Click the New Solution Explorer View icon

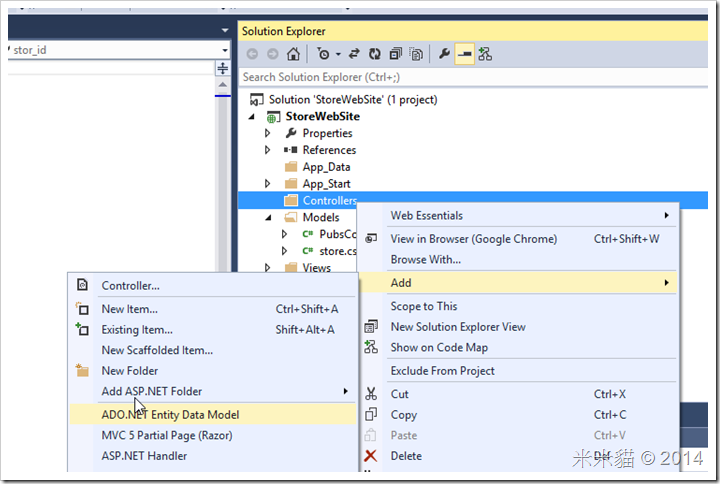click(x=371, y=326)
